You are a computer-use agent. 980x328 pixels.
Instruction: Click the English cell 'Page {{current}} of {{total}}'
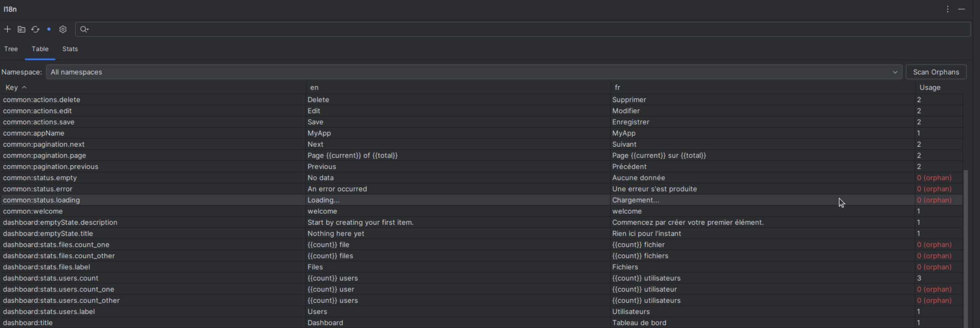[352, 156]
